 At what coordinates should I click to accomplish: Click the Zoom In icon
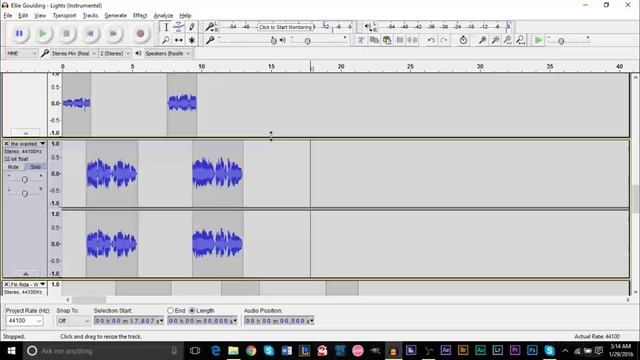[x=482, y=40]
